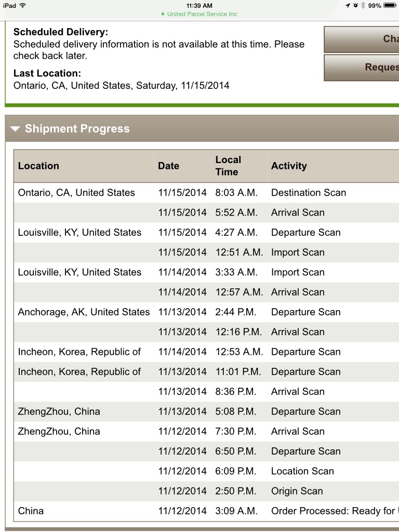Image resolution: width=399 pixels, height=532 pixels.
Task: Click the Date column header
Action: [169, 166]
